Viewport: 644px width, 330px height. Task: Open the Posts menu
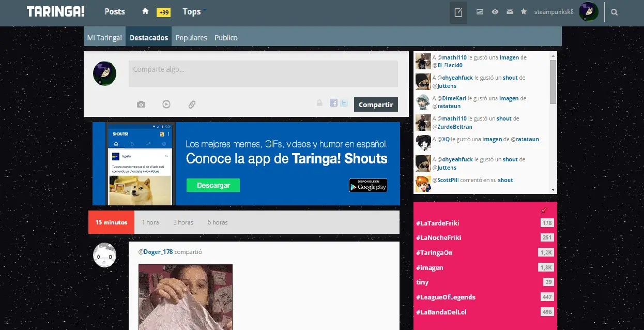click(115, 11)
